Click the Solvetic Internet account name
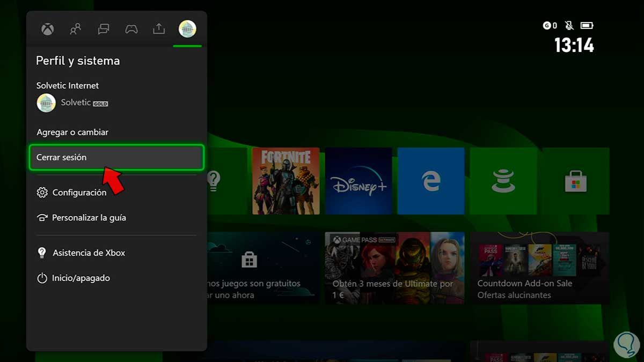644x362 pixels. pos(68,85)
